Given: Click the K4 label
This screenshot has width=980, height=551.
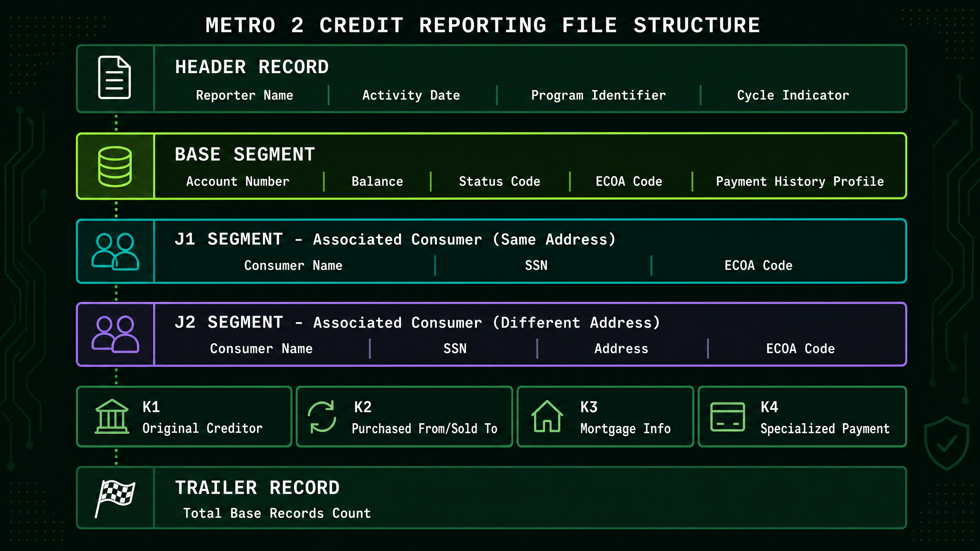Looking at the screenshot, I should pyautogui.click(x=769, y=407).
